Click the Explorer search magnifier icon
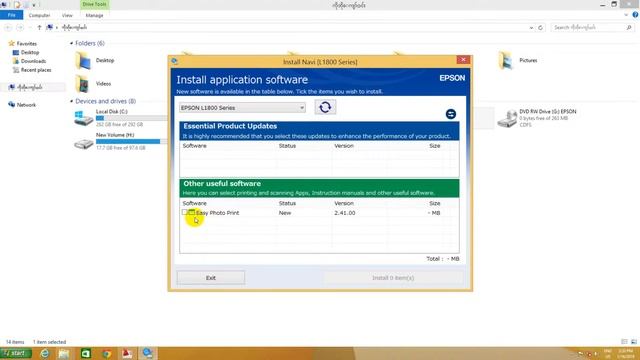Viewport: 640px width, 360px height. (x=629, y=27)
